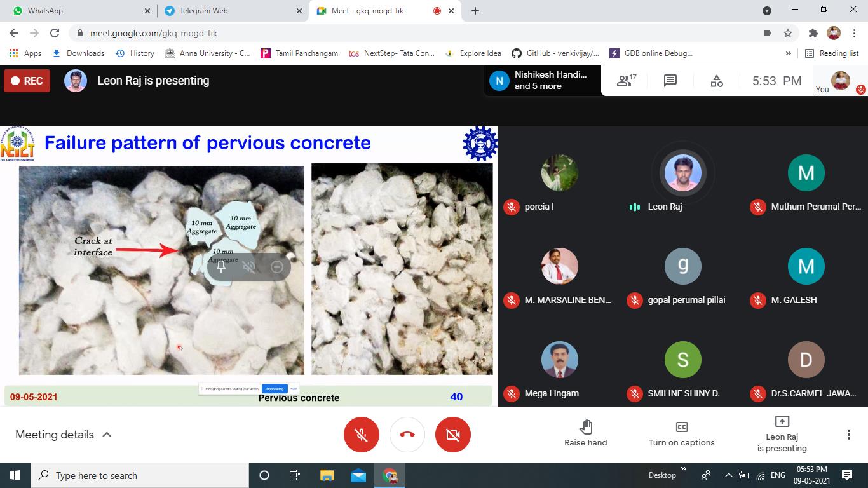Open the Anna University bookmark
This screenshot has width=868, height=488.
pos(207,53)
